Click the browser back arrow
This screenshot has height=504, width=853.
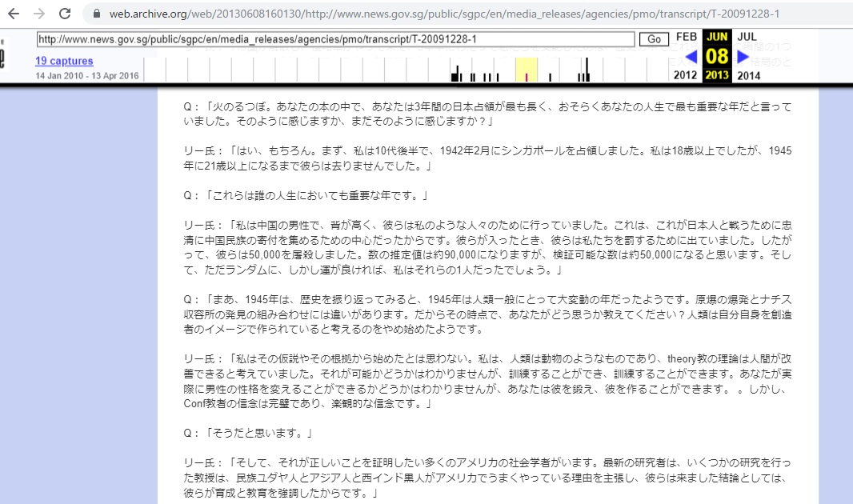pos(14,14)
